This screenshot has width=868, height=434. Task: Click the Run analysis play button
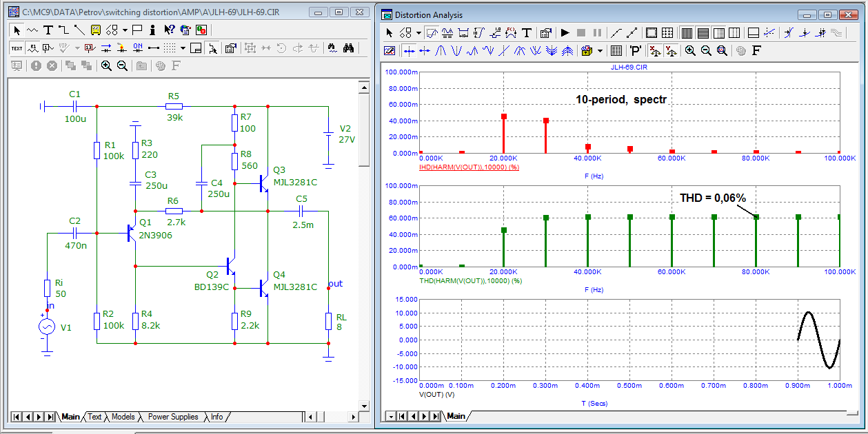coord(565,32)
